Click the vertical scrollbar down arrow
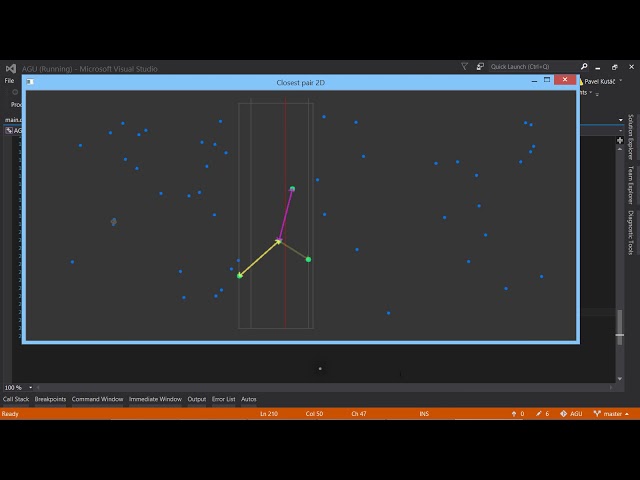 point(620,379)
